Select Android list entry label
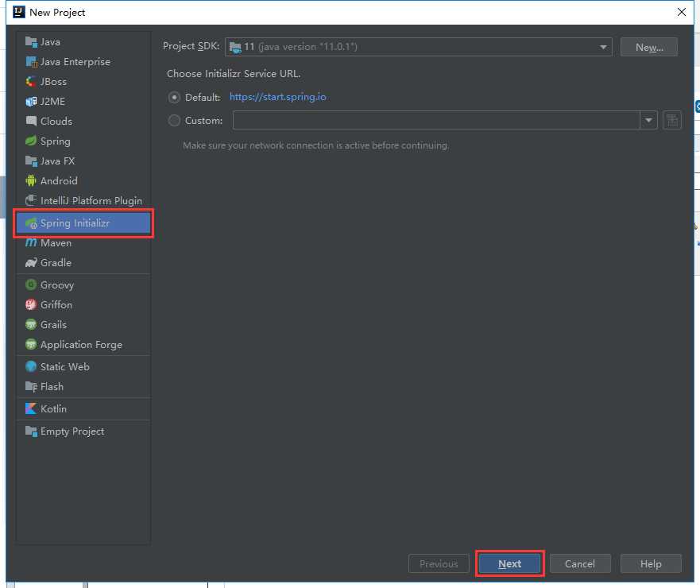This screenshot has width=700, height=588. click(x=59, y=181)
